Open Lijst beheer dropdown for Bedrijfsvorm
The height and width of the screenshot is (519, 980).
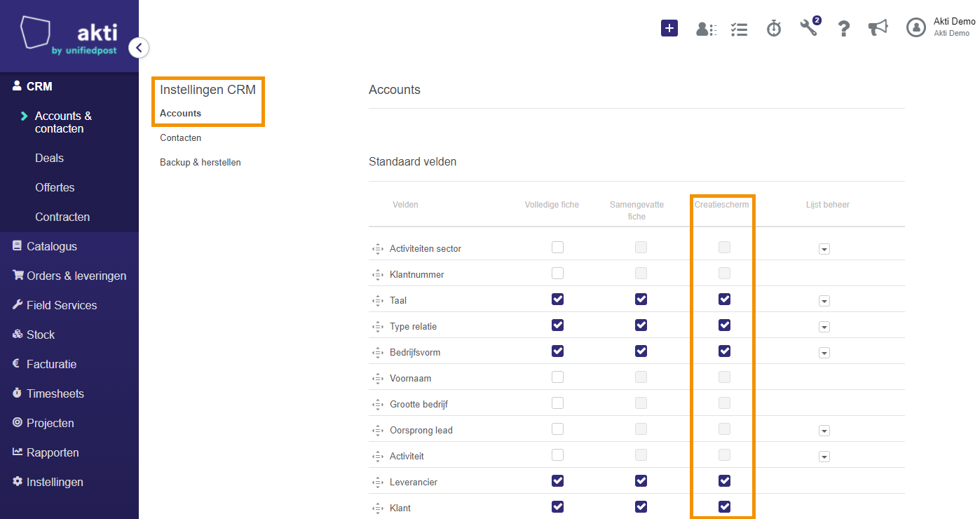pyautogui.click(x=824, y=353)
